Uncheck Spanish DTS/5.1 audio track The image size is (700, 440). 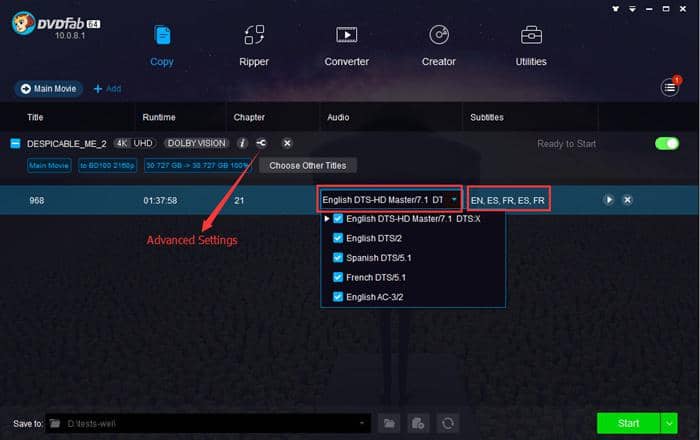point(338,258)
